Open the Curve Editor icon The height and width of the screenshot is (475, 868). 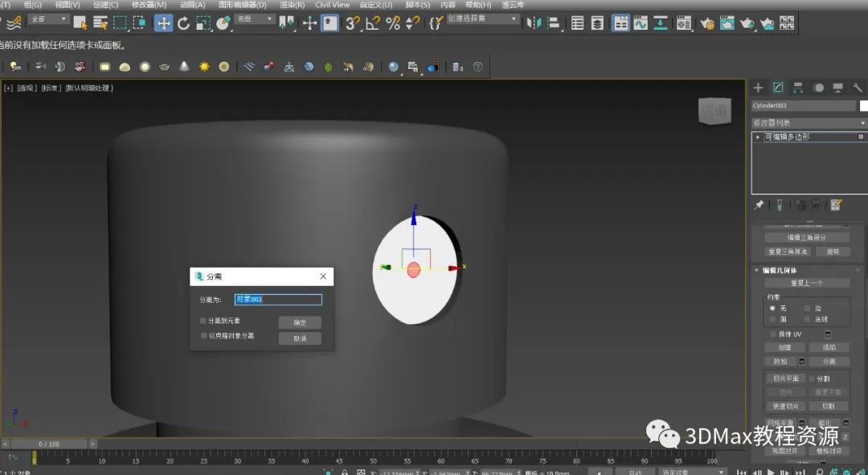641,23
